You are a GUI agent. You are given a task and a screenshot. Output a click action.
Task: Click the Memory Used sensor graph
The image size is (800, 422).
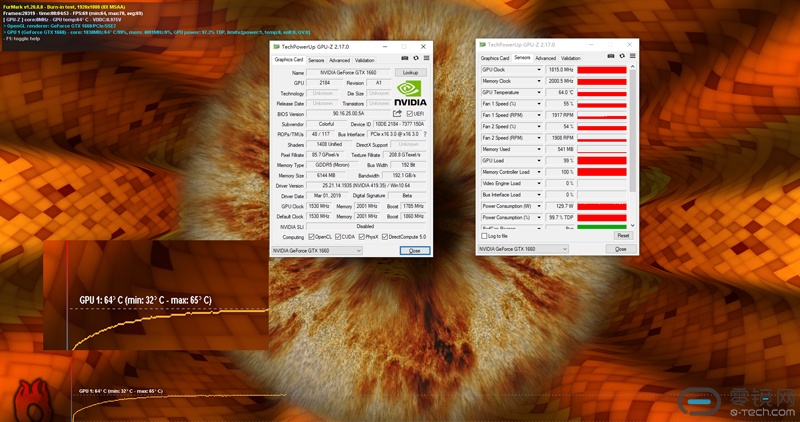coord(602,150)
